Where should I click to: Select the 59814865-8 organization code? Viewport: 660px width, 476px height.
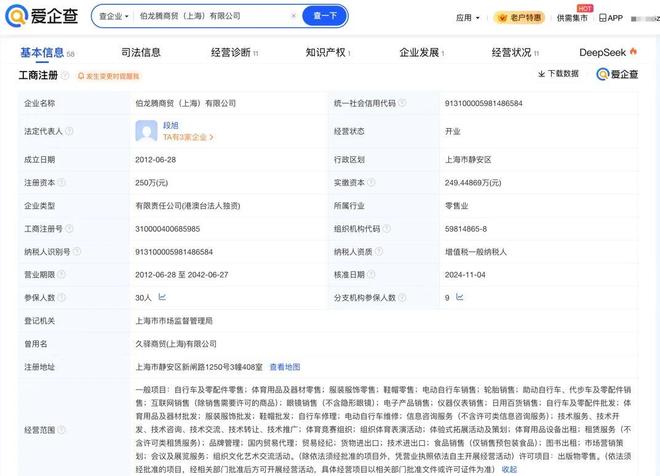466,229
